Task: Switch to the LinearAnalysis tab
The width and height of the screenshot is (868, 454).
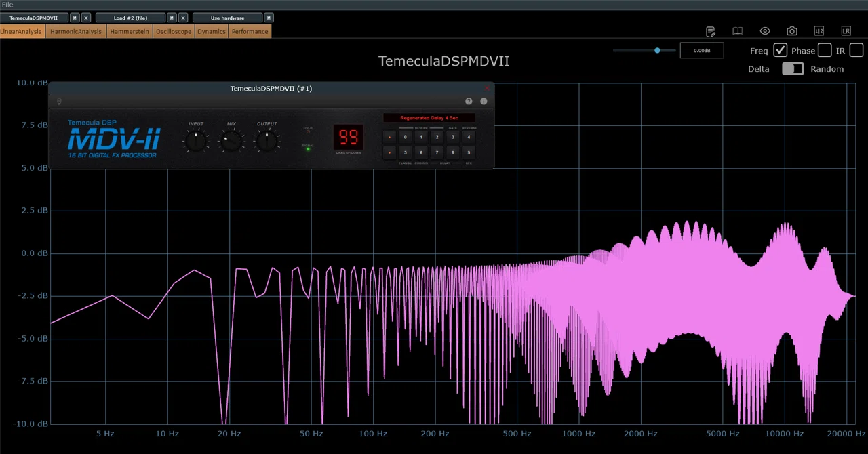Action: tap(22, 32)
